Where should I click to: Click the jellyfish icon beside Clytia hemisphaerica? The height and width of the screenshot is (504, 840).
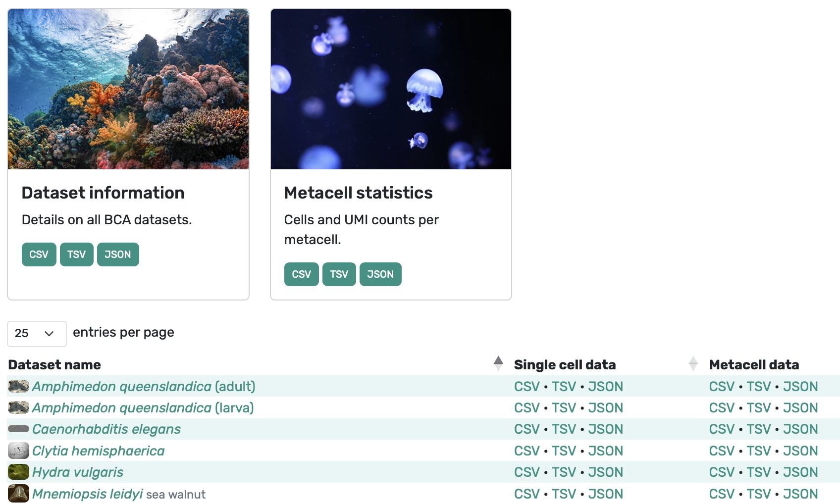(x=18, y=451)
